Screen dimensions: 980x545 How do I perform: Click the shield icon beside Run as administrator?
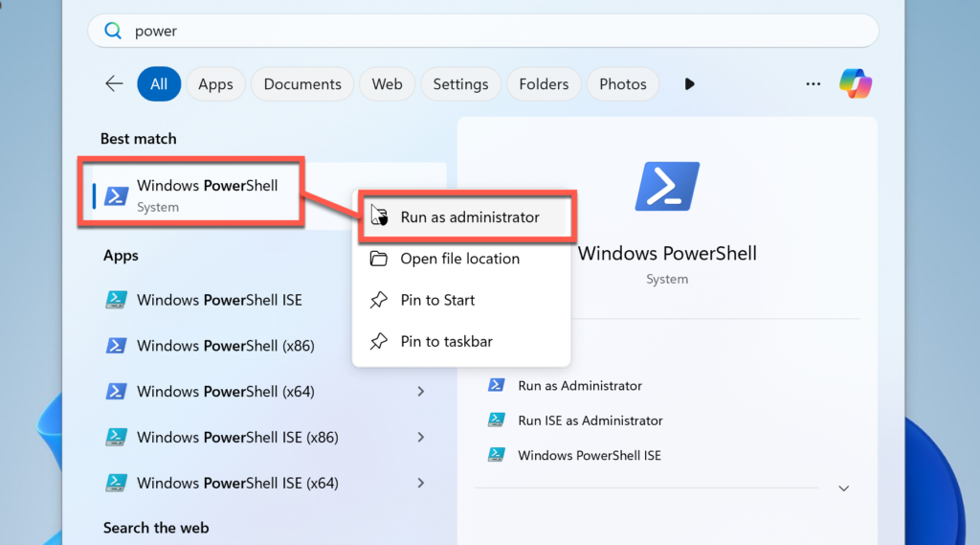pyautogui.click(x=379, y=216)
